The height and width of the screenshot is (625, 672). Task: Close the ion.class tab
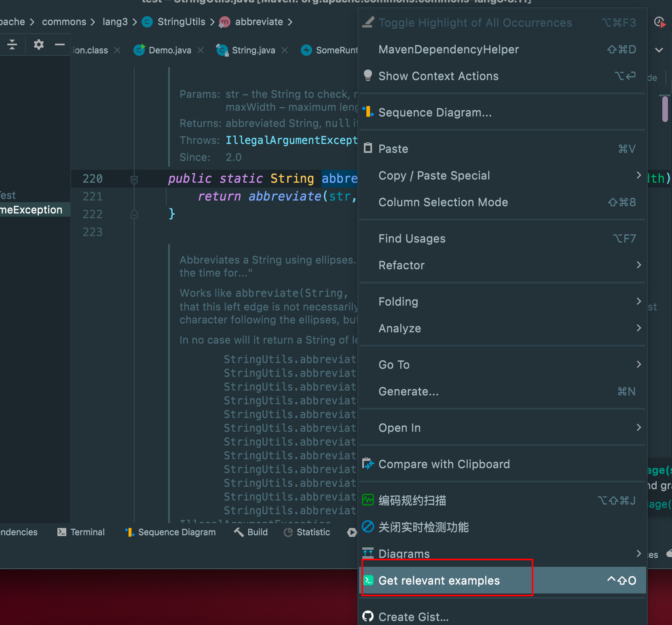pyautogui.click(x=117, y=50)
